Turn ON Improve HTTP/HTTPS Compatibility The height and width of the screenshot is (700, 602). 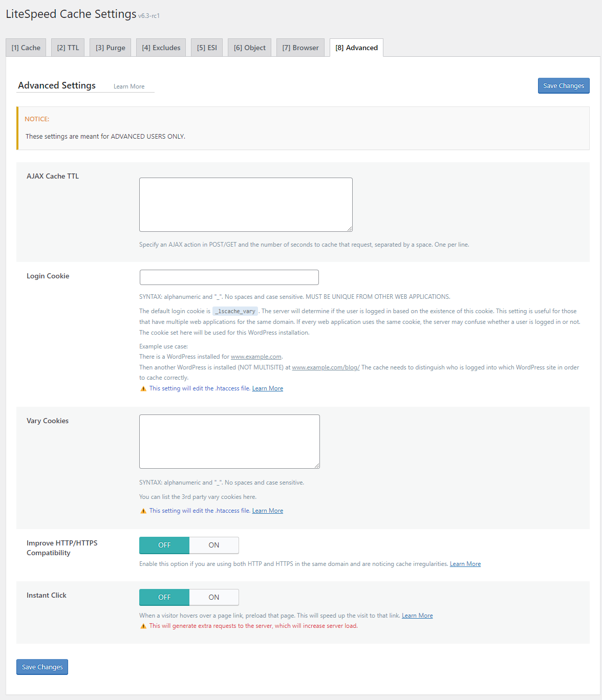[x=214, y=545]
